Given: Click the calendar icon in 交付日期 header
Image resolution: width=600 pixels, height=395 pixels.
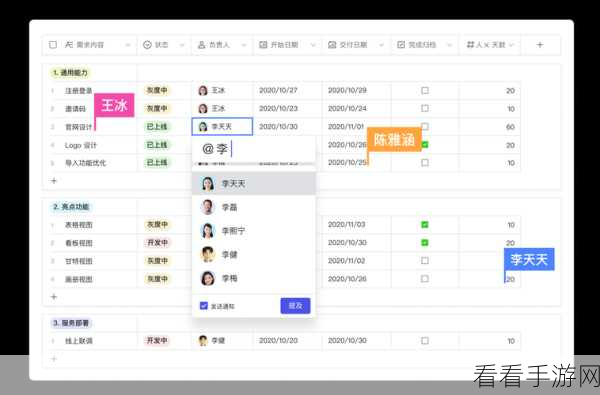Looking at the screenshot, I should [x=332, y=45].
